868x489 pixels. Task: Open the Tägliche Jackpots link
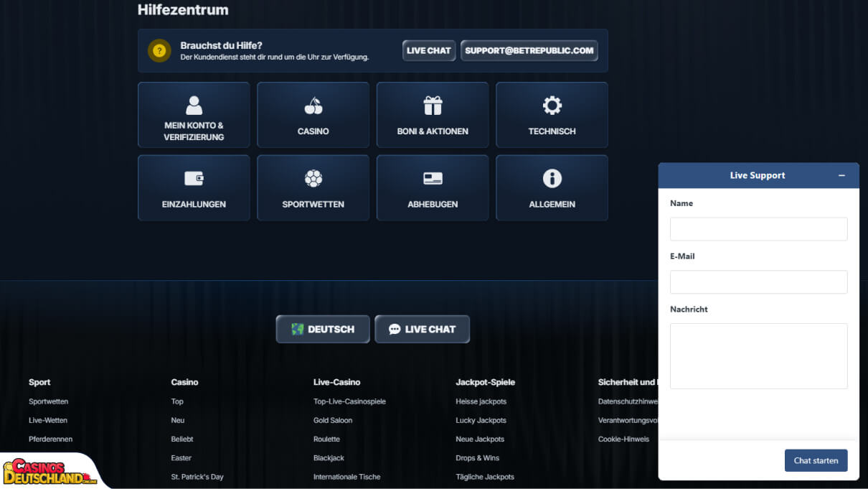[485, 477]
